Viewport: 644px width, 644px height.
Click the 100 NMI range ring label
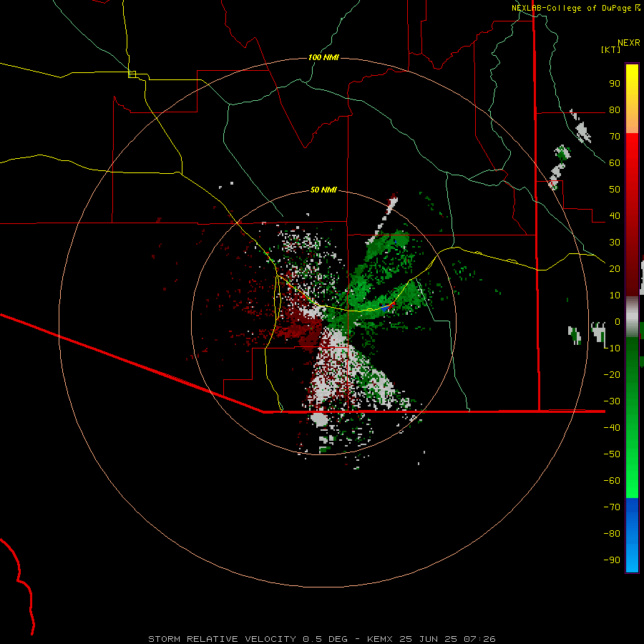[323, 57]
